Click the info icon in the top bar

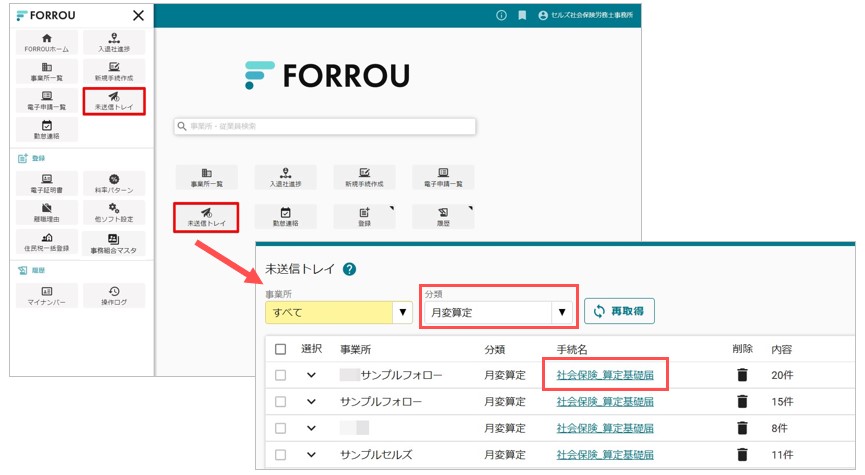point(501,15)
